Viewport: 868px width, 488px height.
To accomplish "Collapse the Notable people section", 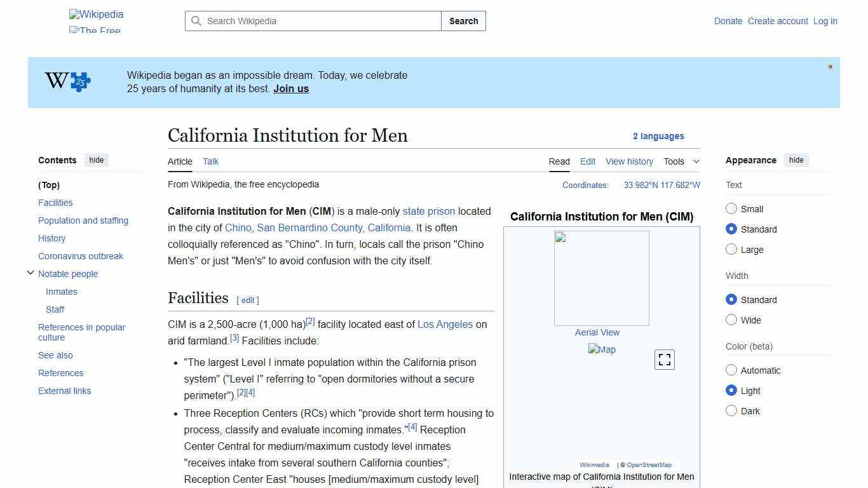I will [x=31, y=273].
